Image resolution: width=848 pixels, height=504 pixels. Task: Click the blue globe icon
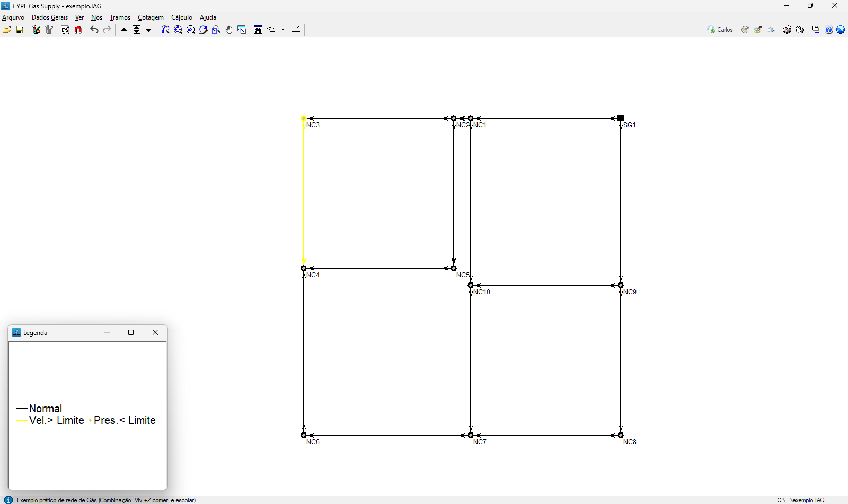[x=841, y=30]
